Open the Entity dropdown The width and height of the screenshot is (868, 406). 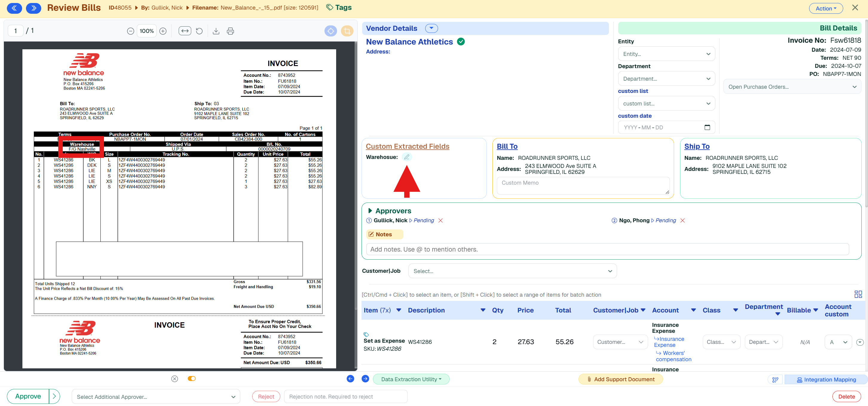pos(666,54)
